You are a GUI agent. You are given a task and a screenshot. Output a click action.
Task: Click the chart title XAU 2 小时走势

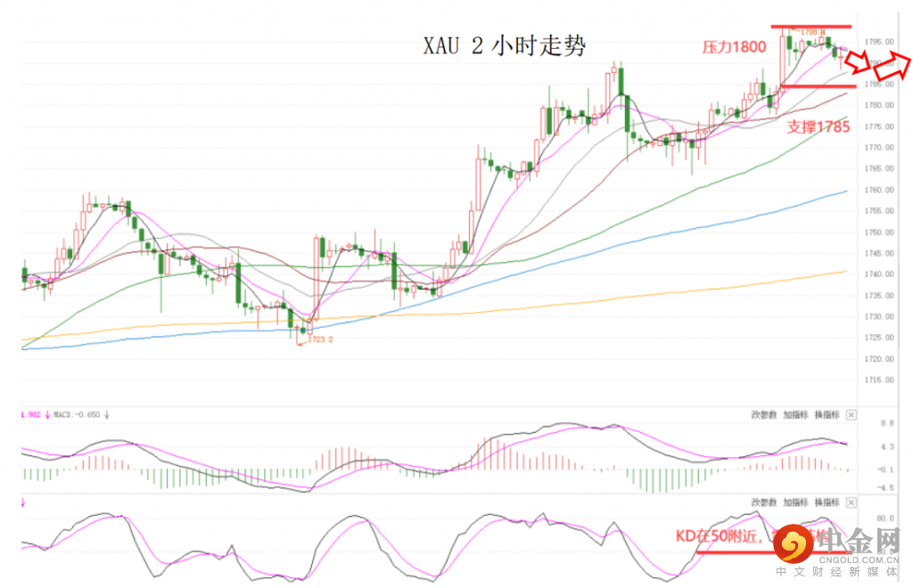(x=505, y=45)
